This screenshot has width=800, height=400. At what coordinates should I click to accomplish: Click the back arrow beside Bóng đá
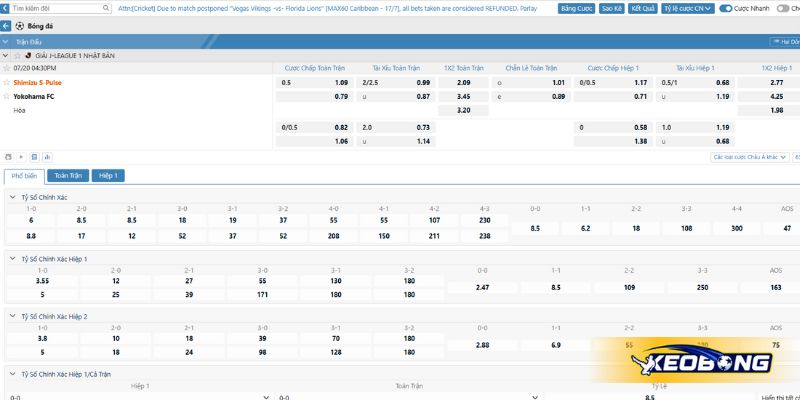[8, 25]
